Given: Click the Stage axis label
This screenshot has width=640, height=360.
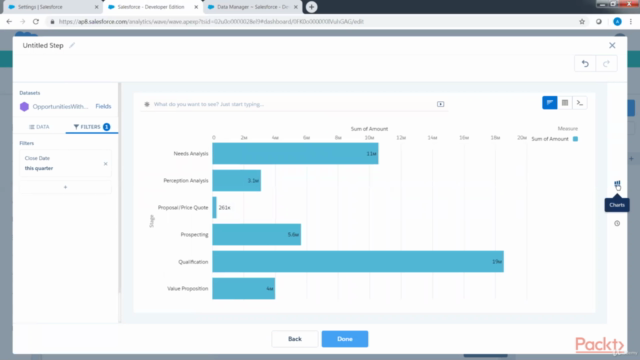Looking at the screenshot, I should (x=152, y=221).
